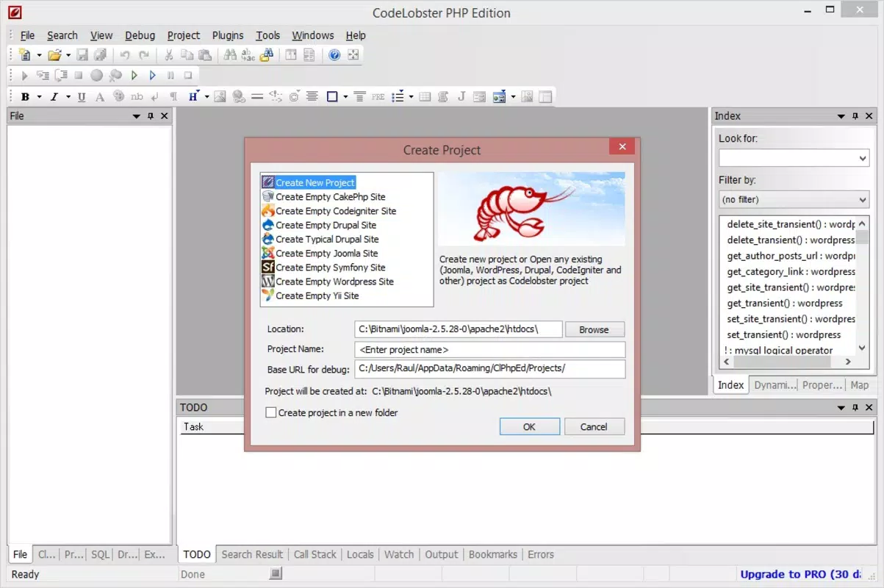Click the blue play arrow debug icon
Image resolution: width=884 pixels, height=588 pixels.
point(153,75)
